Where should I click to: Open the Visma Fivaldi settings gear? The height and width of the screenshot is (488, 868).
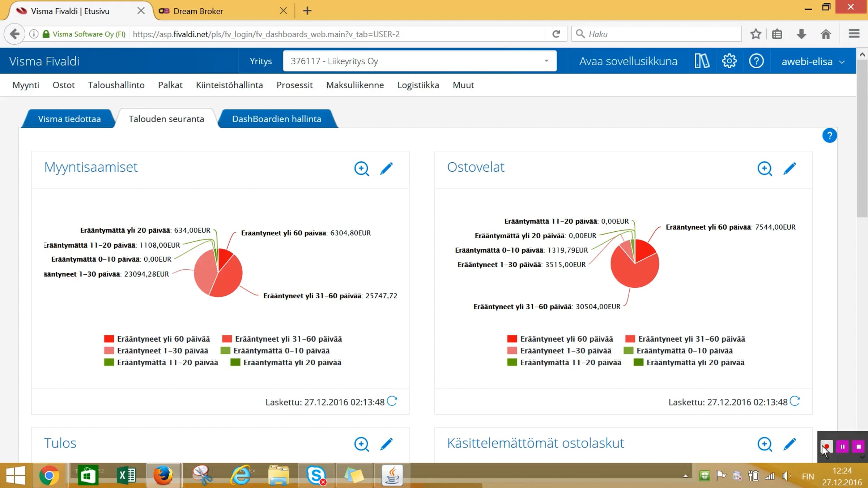pos(729,61)
